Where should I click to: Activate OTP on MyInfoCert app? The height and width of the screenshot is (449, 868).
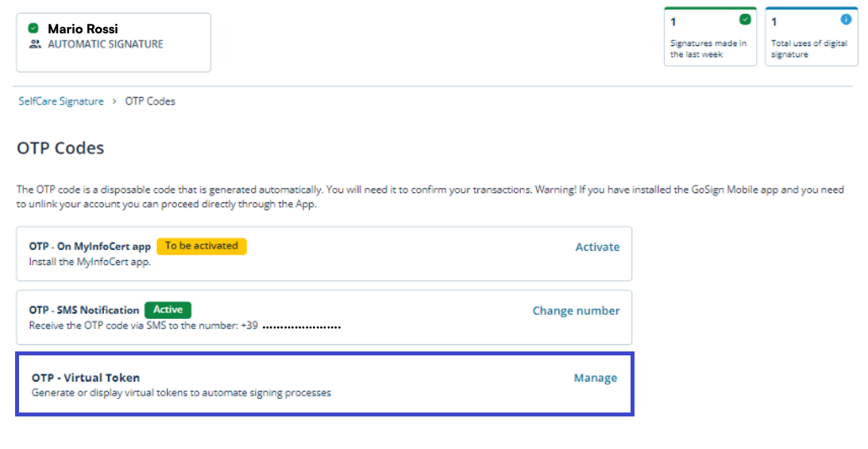pos(597,247)
